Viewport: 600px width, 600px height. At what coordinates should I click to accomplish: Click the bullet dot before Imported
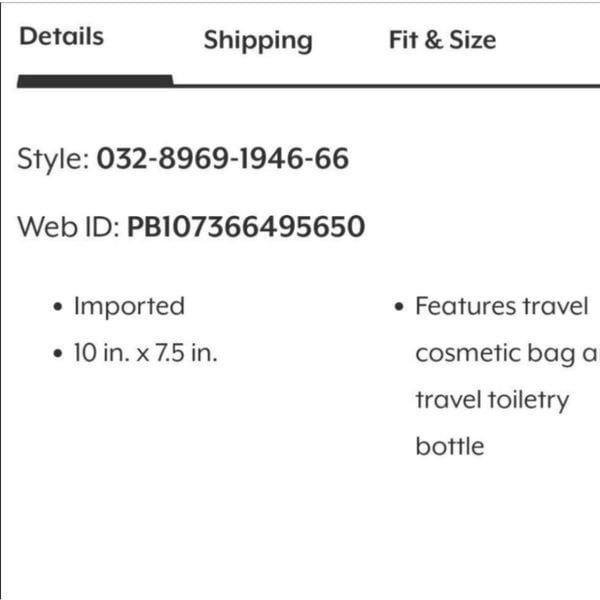(58, 307)
